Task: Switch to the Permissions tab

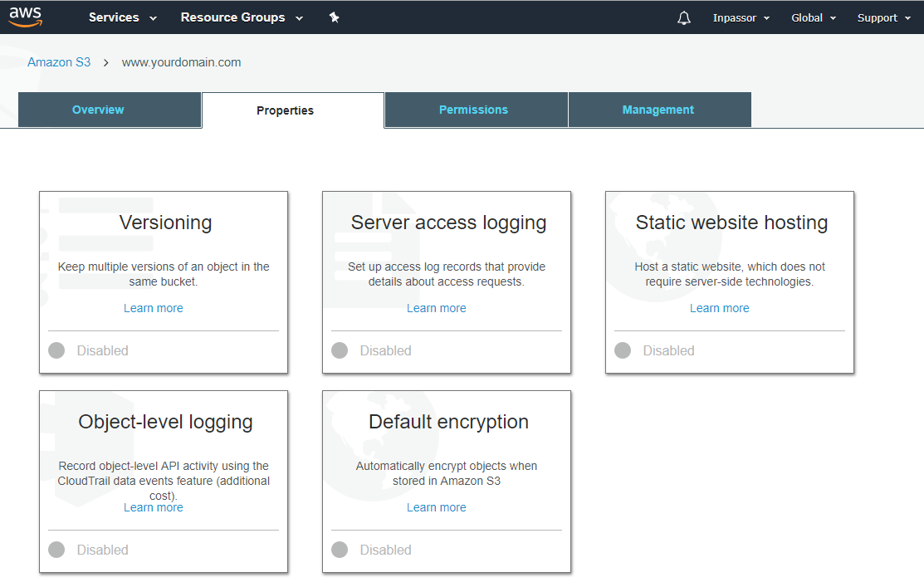Action: point(473,110)
